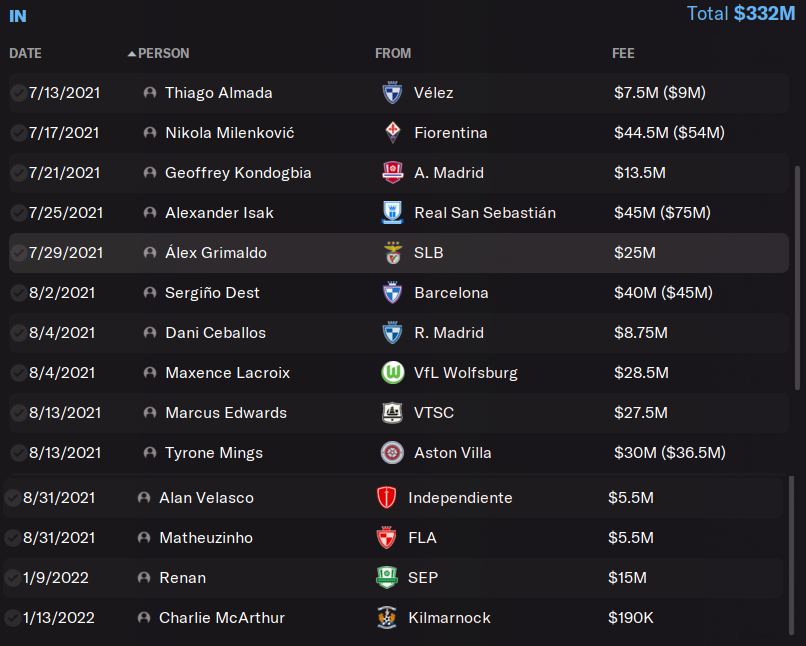Toggle checkmark on Renan's transfer row

tap(12, 578)
